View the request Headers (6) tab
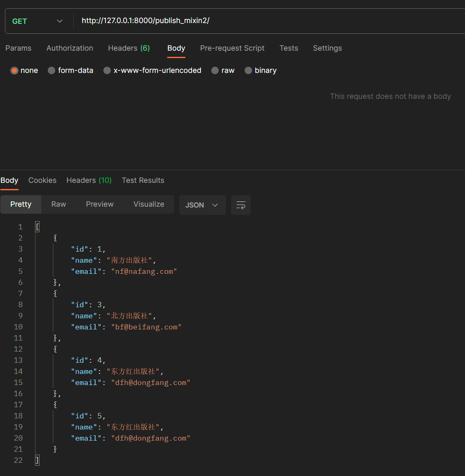This screenshot has height=476, width=465. coord(129,48)
